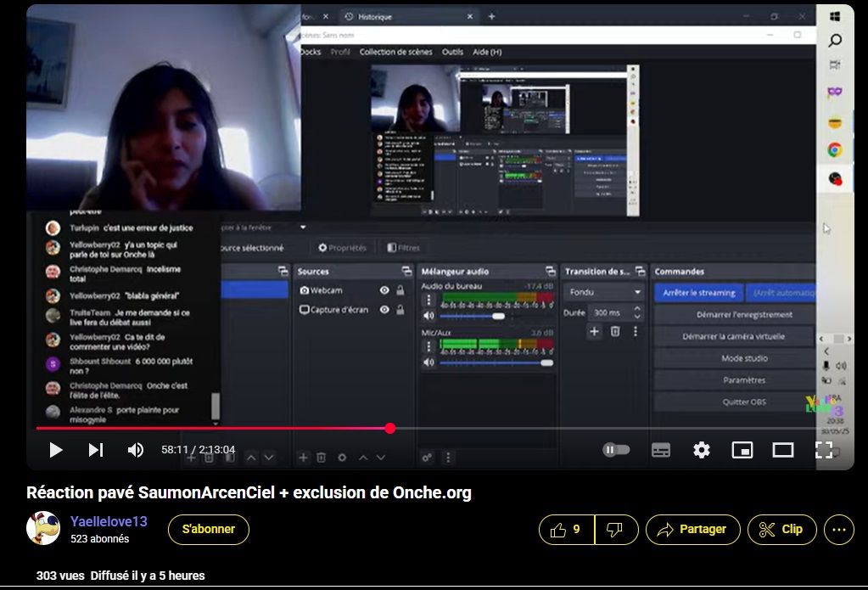Like the video with thumbs up
Viewport: 868px width, 590px height.
coord(566,530)
